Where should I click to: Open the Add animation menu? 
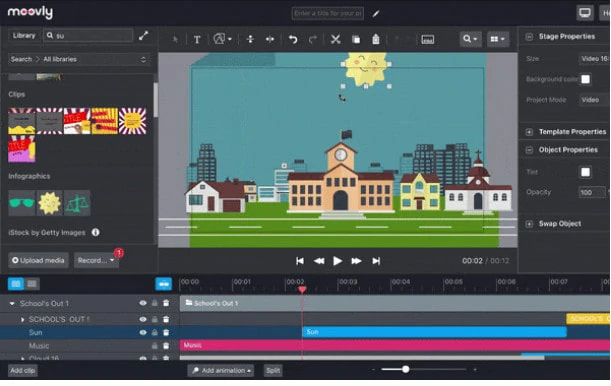coord(221,370)
